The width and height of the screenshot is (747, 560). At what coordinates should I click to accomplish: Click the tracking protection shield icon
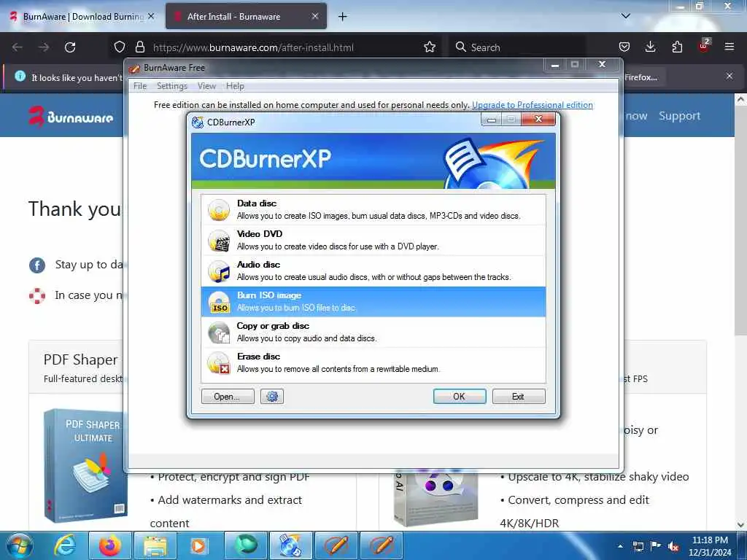(x=120, y=47)
